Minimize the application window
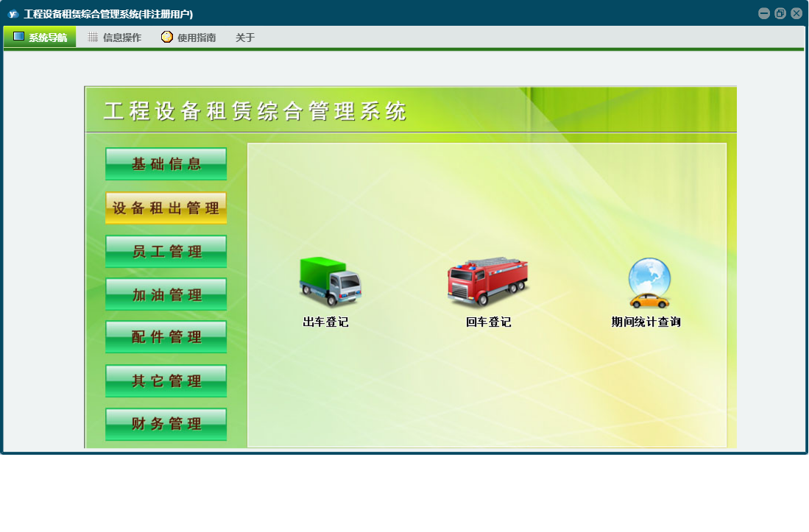 click(764, 14)
